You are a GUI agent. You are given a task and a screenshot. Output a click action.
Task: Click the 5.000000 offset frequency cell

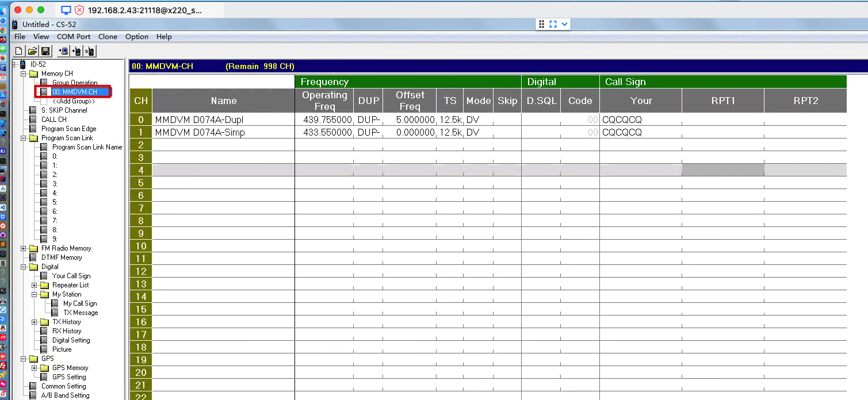tap(410, 120)
